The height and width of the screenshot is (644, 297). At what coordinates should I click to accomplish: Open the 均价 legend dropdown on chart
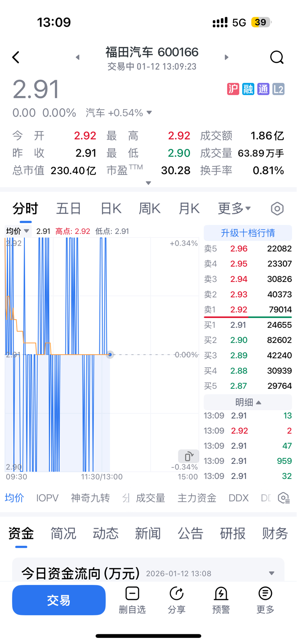pyautogui.click(x=18, y=231)
